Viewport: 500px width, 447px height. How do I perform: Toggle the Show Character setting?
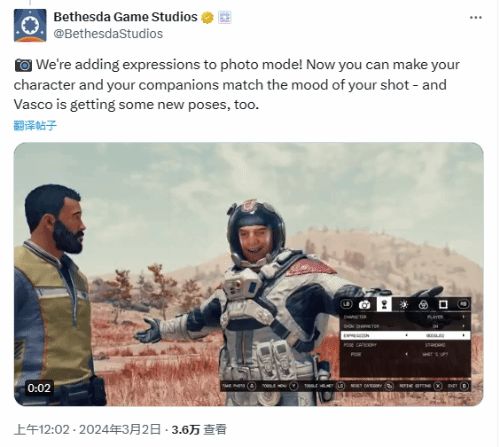click(x=405, y=326)
